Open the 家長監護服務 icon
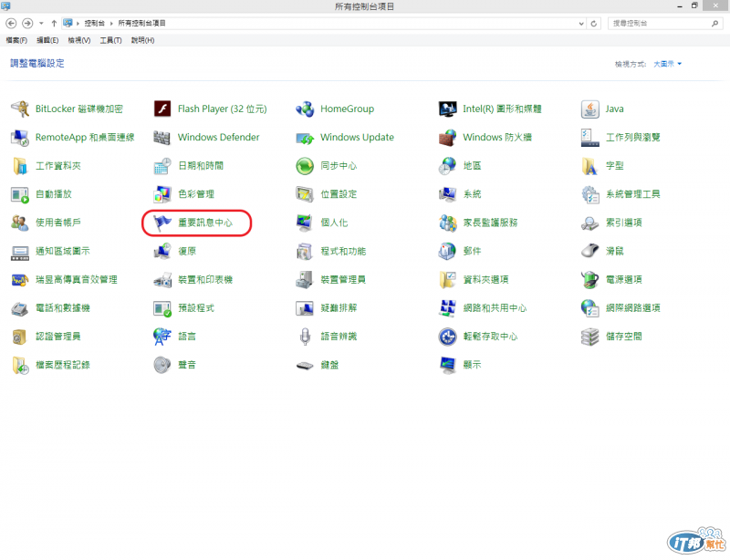 tap(448, 223)
